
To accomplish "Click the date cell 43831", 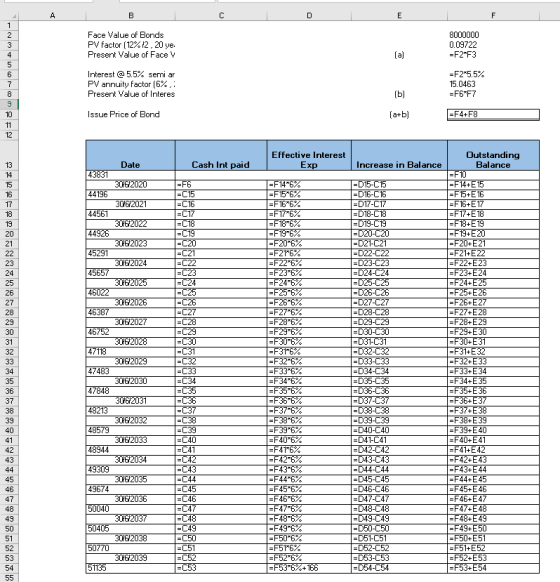I will pyautogui.click(x=131, y=175).
